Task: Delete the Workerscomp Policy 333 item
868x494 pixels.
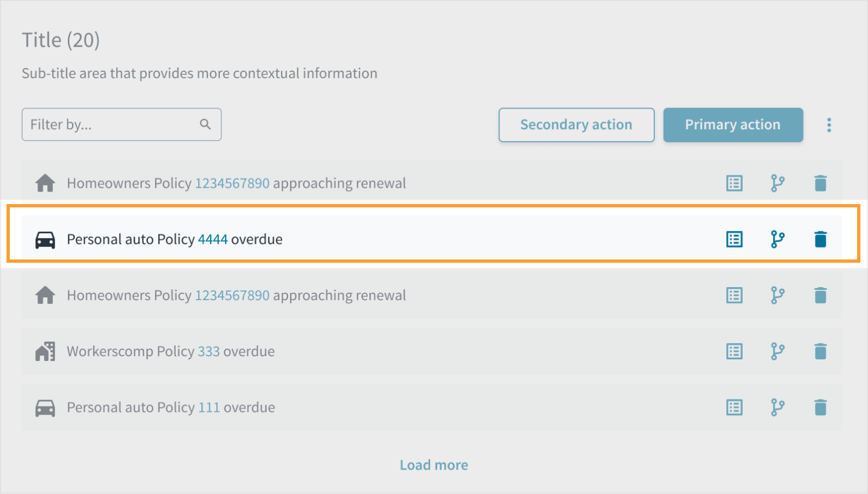Action: click(820, 351)
